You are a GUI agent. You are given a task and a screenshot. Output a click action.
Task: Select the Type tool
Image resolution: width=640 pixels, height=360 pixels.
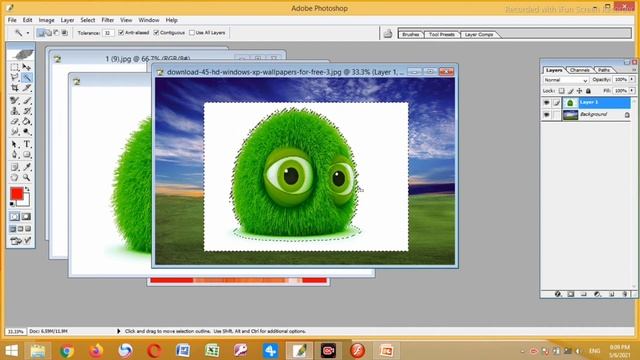coord(27,144)
